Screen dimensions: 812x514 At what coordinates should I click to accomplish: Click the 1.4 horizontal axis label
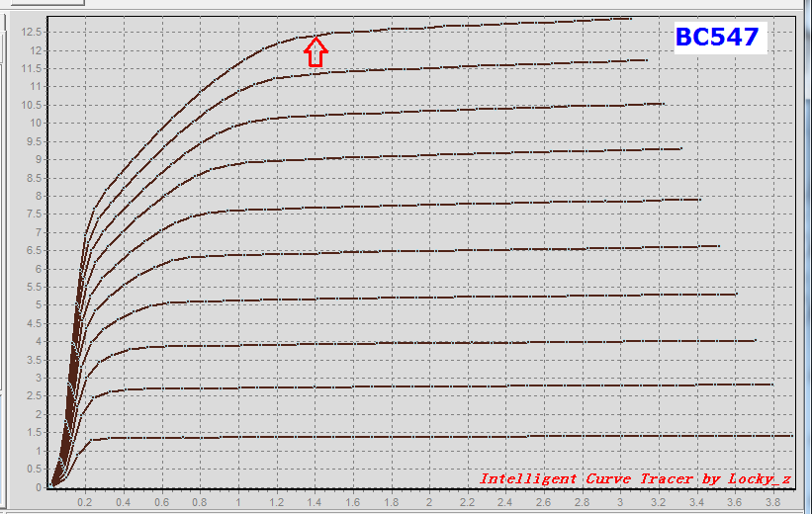(x=314, y=502)
